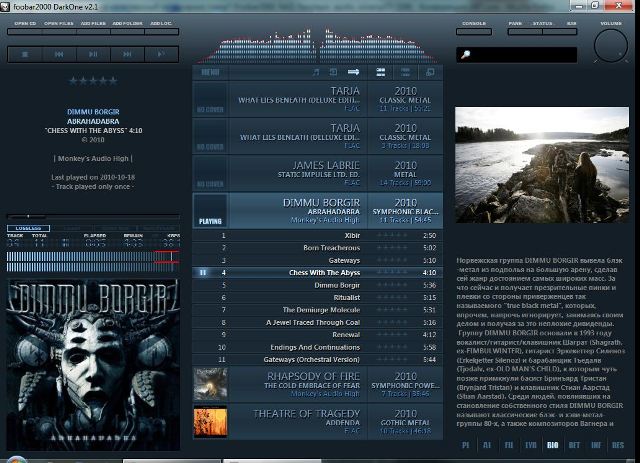This screenshot has height=463, width=640.
Task: Toggle the Pane button
Action: [x=525, y=32]
